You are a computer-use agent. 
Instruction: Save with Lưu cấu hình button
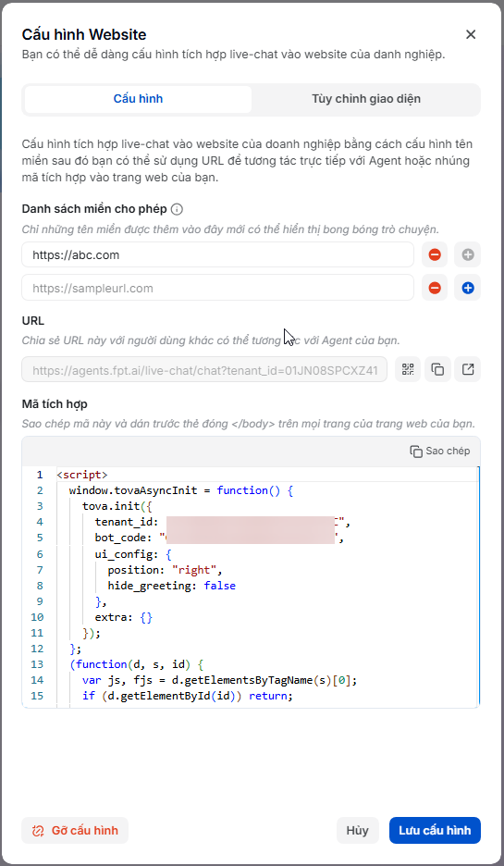435,831
